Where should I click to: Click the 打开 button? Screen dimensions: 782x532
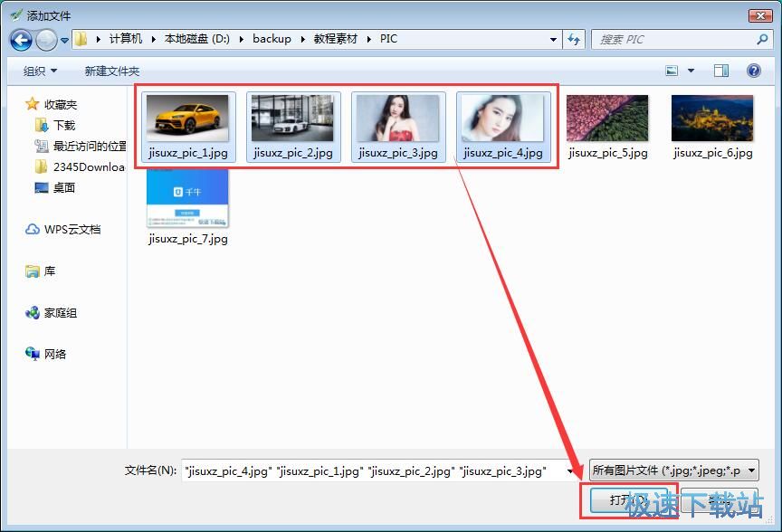[628, 500]
